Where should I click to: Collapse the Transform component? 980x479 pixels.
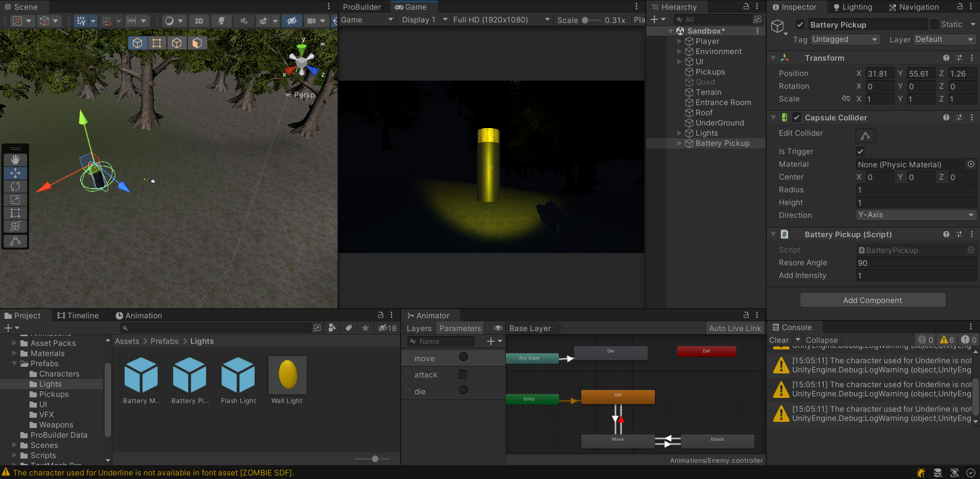click(x=773, y=58)
